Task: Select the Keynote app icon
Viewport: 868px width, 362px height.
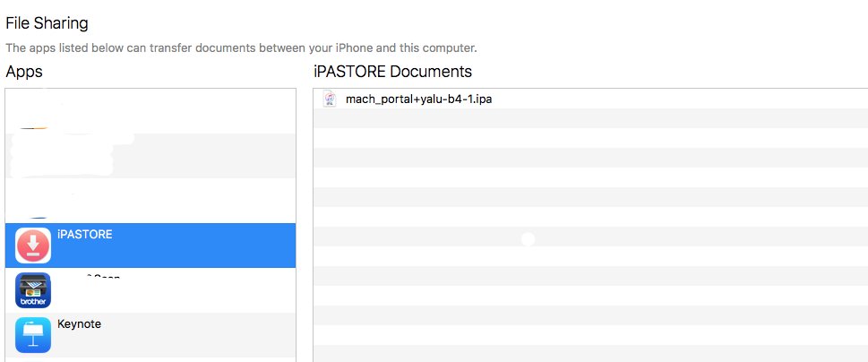Action: (x=33, y=335)
